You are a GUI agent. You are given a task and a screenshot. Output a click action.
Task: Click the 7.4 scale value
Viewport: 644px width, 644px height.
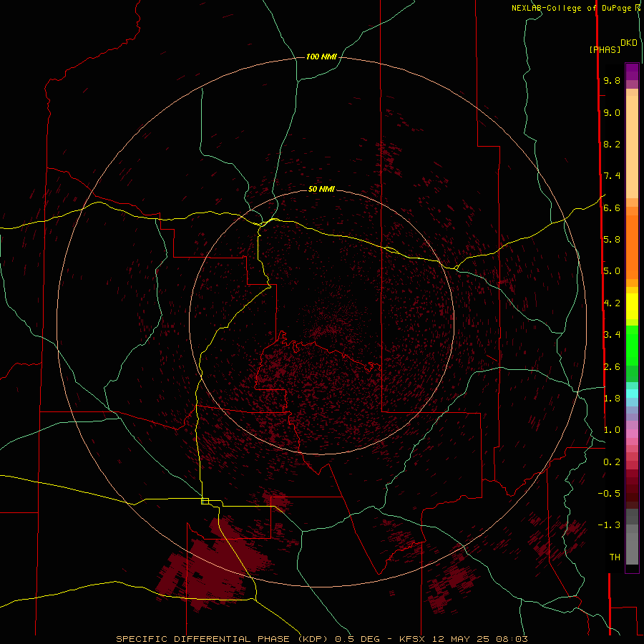pos(612,176)
